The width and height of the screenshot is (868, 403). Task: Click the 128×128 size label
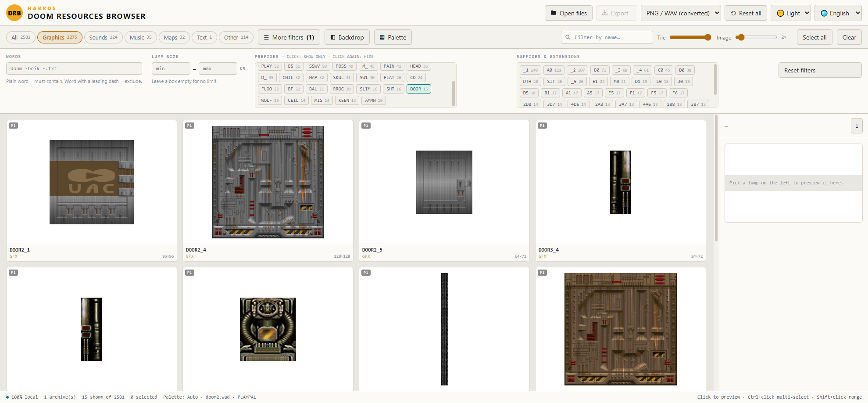point(342,256)
